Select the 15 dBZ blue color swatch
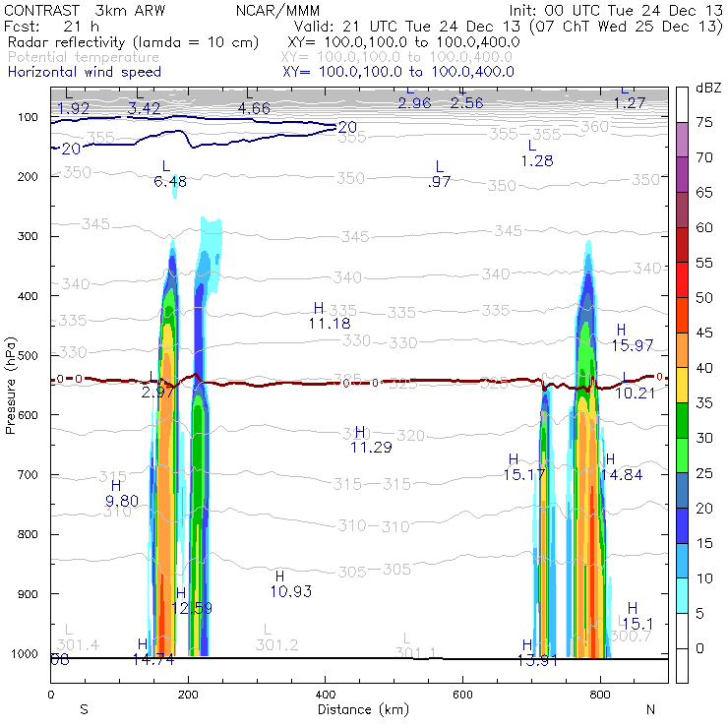Screen dimensions: 728x728 [x=682, y=525]
